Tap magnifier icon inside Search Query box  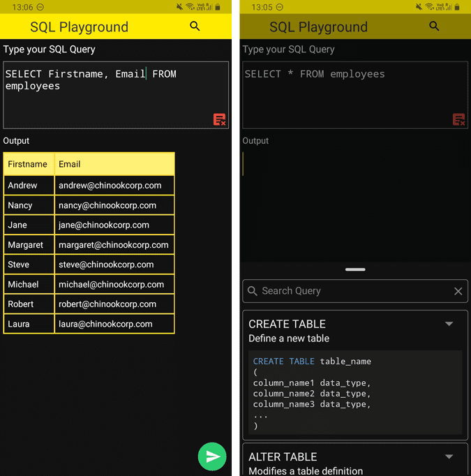click(x=252, y=291)
